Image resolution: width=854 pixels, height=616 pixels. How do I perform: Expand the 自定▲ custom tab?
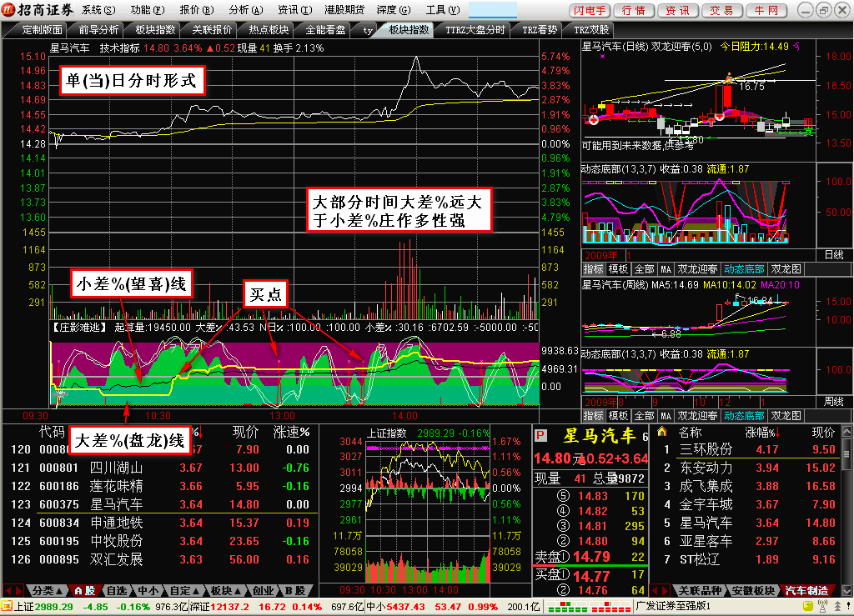(184, 590)
